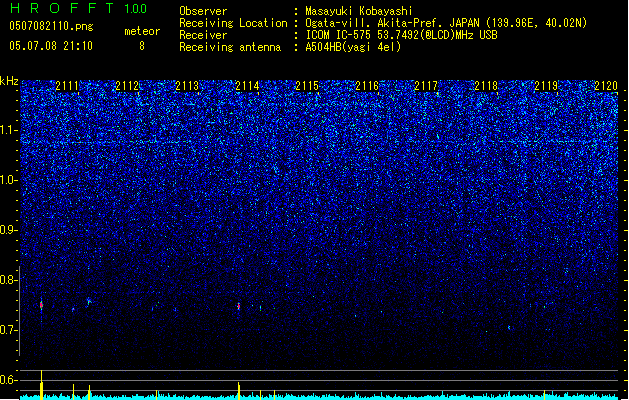Click observer name Masayuki Kobayashi
The height and width of the screenshot is (400, 629).
click(359, 11)
